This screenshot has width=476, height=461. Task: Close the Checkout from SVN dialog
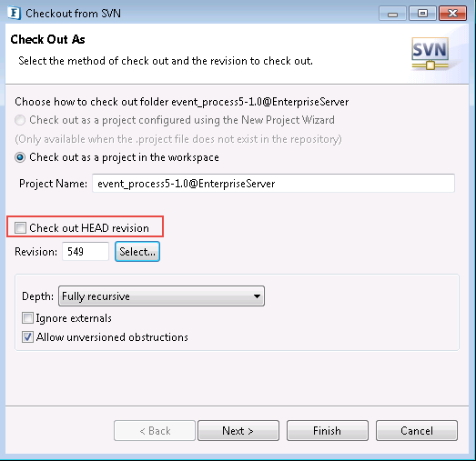[x=452, y=14]
